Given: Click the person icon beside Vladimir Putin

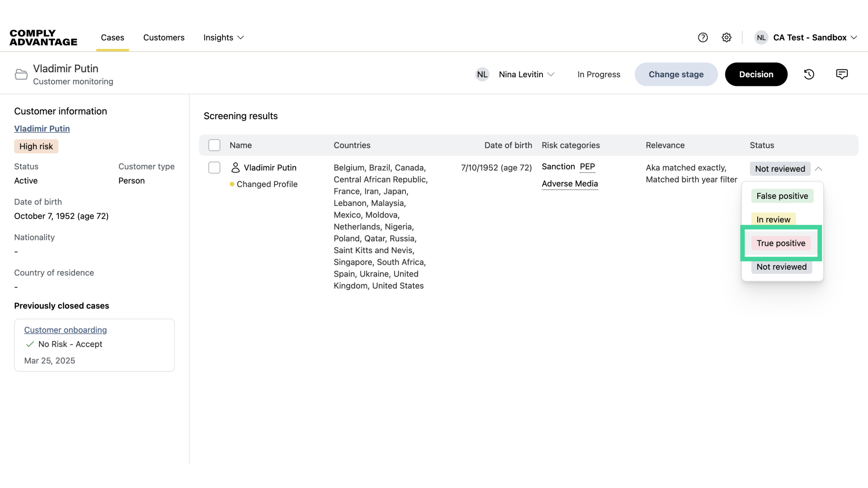Looking at the screenshot, I should pyautogui.click(x=235, y=168).
